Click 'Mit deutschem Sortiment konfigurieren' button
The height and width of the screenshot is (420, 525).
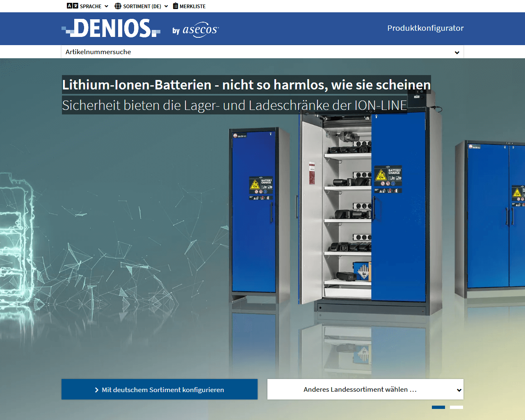point(160,389)
